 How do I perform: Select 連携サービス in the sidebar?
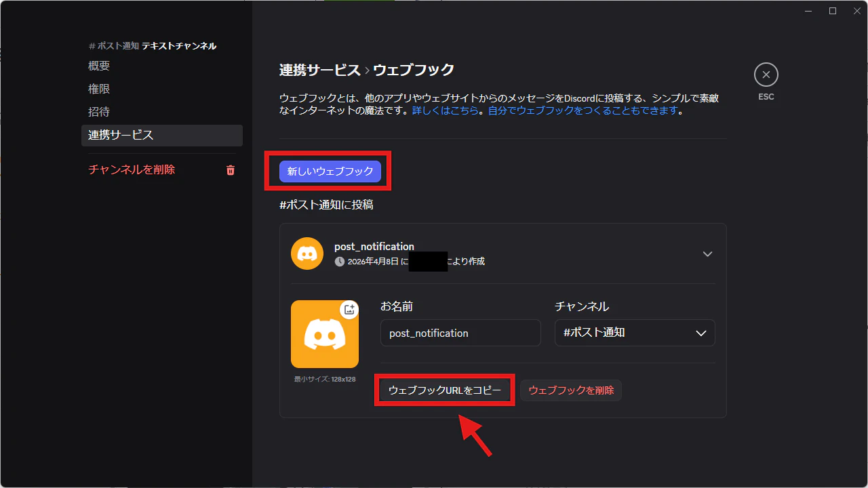162,135
